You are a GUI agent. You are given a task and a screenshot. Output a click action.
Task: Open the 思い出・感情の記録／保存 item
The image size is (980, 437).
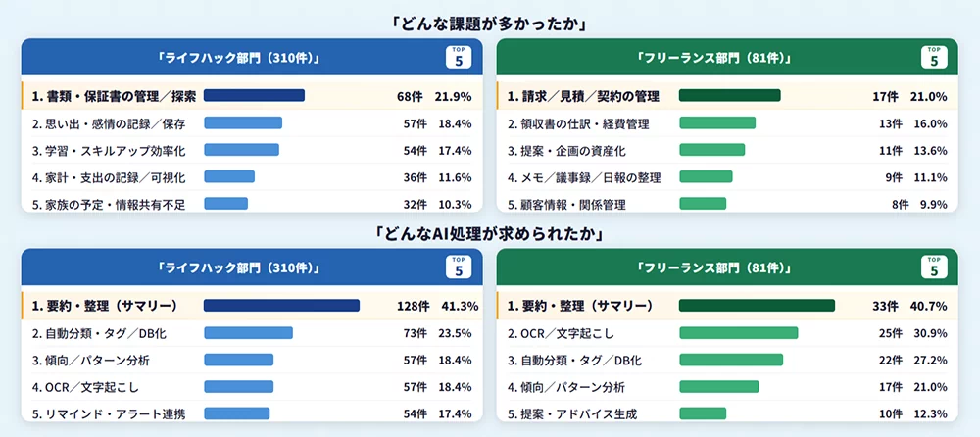click(x=108, y=123)
